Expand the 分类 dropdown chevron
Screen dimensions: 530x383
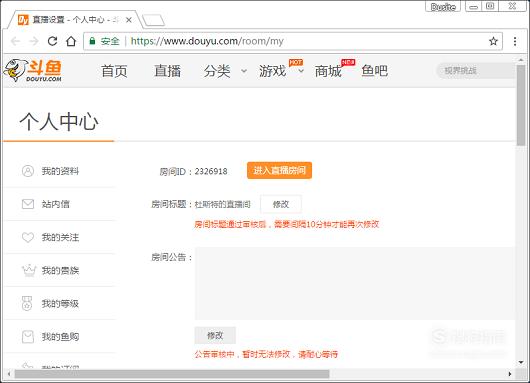tap(244, 71)
